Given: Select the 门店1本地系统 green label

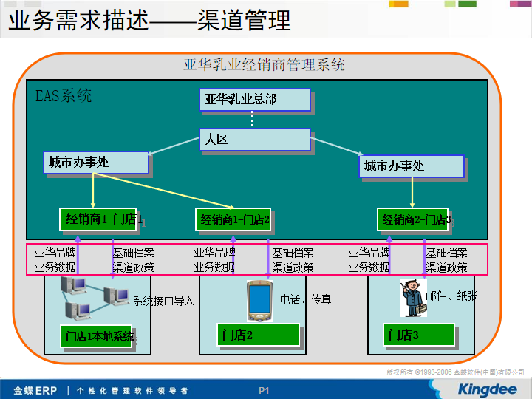Looking at the screenshot, I should [96, 336].
